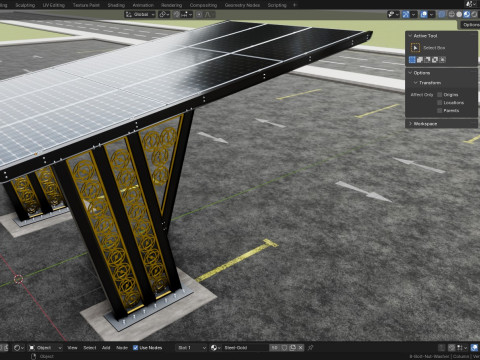Open the Slot 1 material slot dropdown

(x=192, y=348)
